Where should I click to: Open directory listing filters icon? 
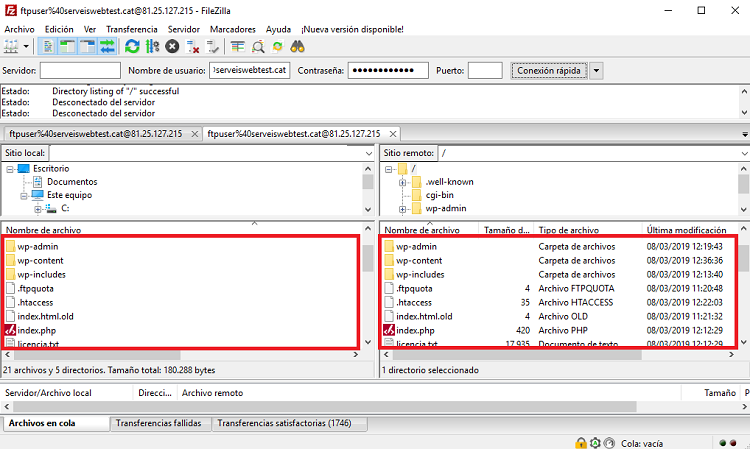click(x=238, y=46)
